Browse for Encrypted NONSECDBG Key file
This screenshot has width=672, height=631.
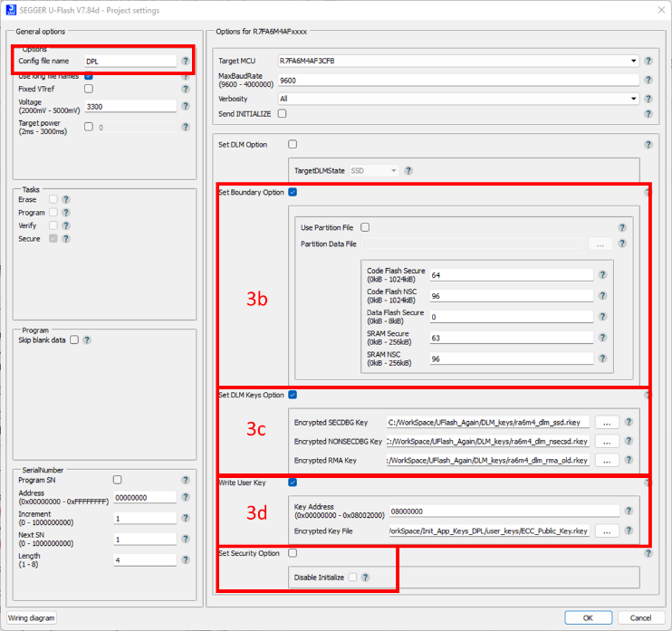[607, 441]
